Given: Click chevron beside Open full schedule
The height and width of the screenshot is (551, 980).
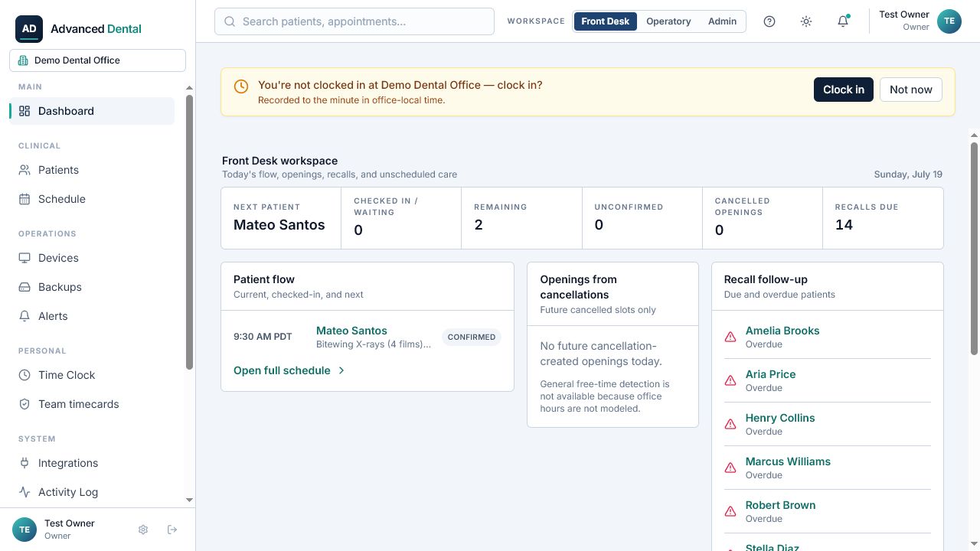Looking at the screenshot, I should click(x=341, y=370).
